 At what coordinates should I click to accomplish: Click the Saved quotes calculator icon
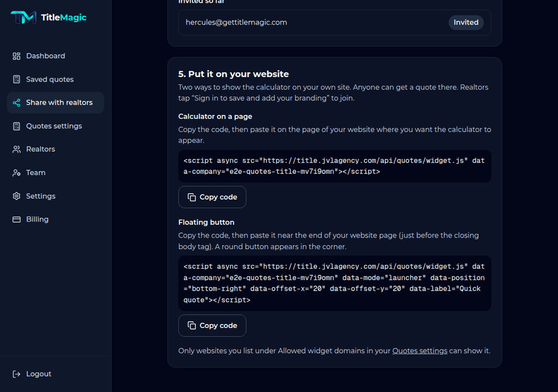tap(16, 79)
